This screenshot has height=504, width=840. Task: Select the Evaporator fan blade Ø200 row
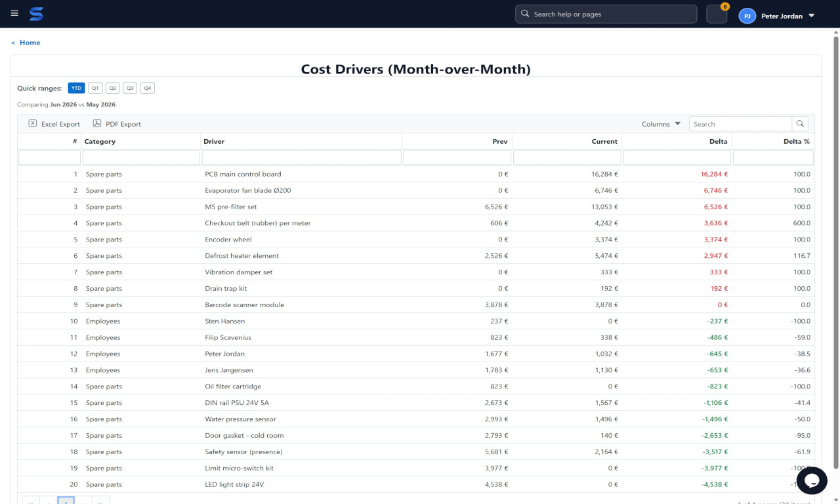point(416,190)
